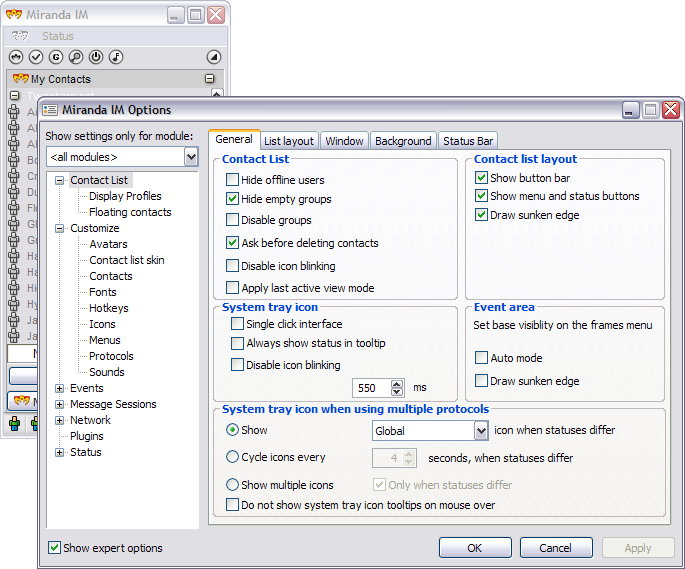Expand the Status tree node

click(59, 453)
